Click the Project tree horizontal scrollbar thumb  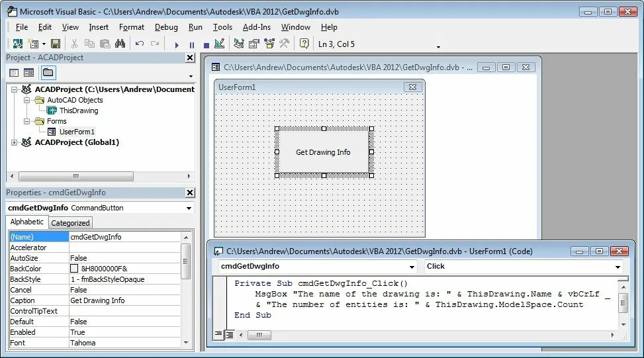(76, 176)
